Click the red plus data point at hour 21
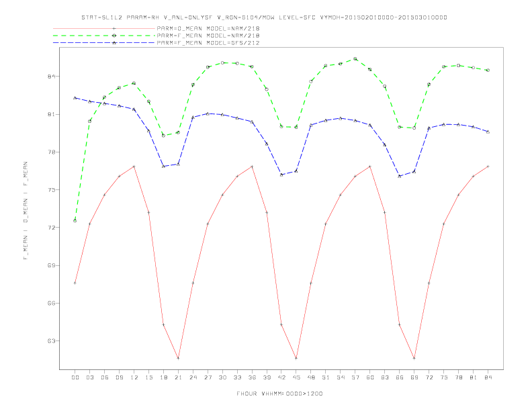Viewport: 532px width, 411px height. point(178,358)
